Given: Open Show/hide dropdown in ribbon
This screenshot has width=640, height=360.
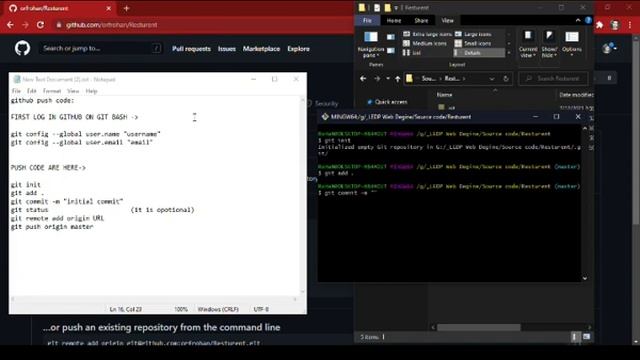Looking at the screenshot, I should [549, 44].
